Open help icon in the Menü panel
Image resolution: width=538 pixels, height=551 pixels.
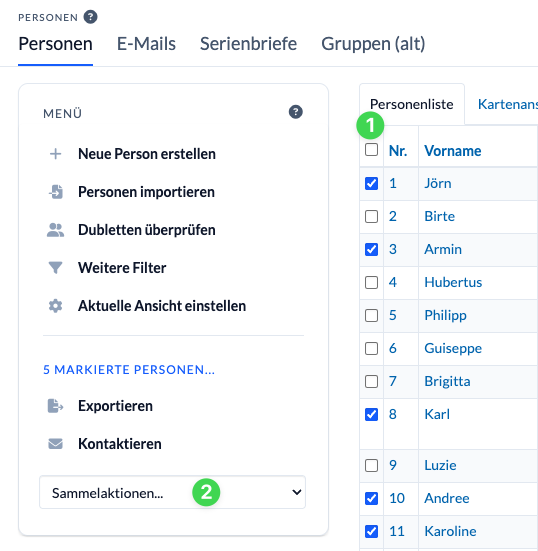pyautogui.click(x=296, y=112)
